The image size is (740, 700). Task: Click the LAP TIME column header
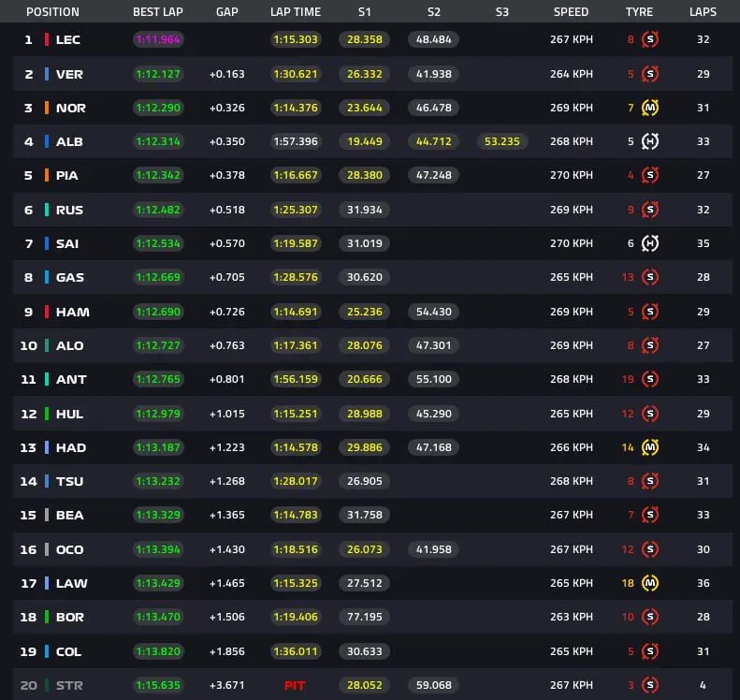point(296,12)
